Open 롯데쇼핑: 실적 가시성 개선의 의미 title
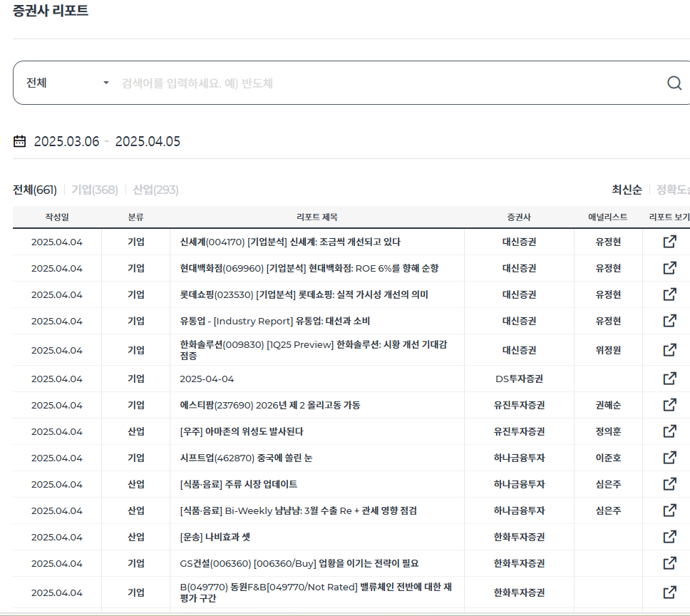The image size is (690, 616). tap(304, 294)
